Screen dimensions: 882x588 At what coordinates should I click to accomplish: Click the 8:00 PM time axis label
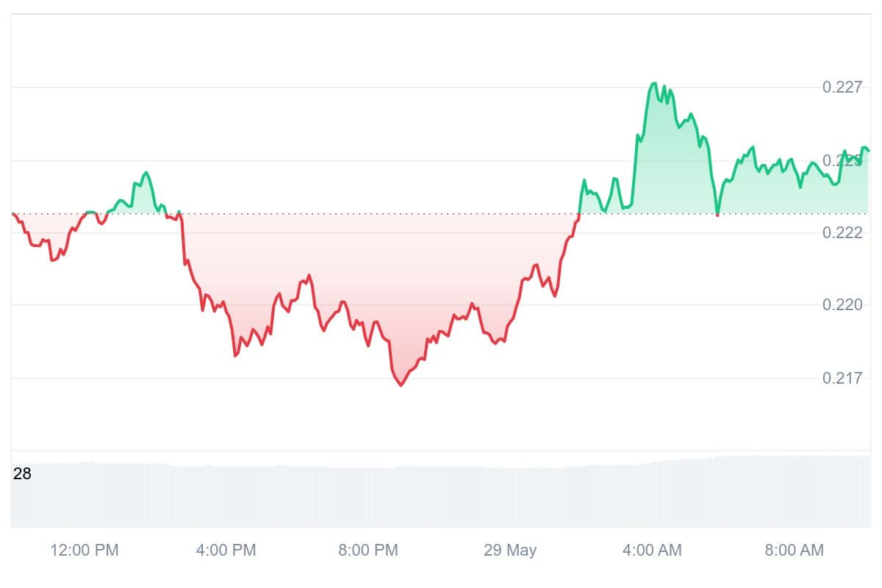[x=367, y=550]
